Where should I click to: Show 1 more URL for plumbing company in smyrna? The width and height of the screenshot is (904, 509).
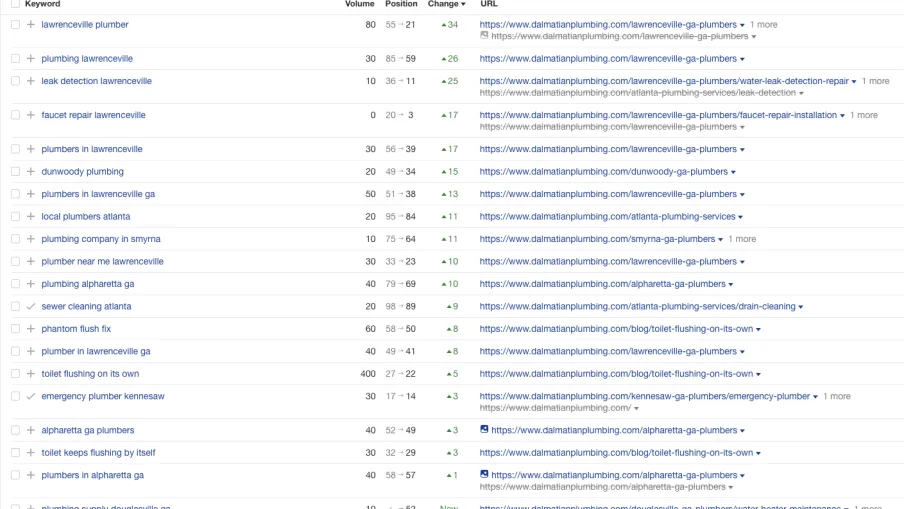pos(741,239)
